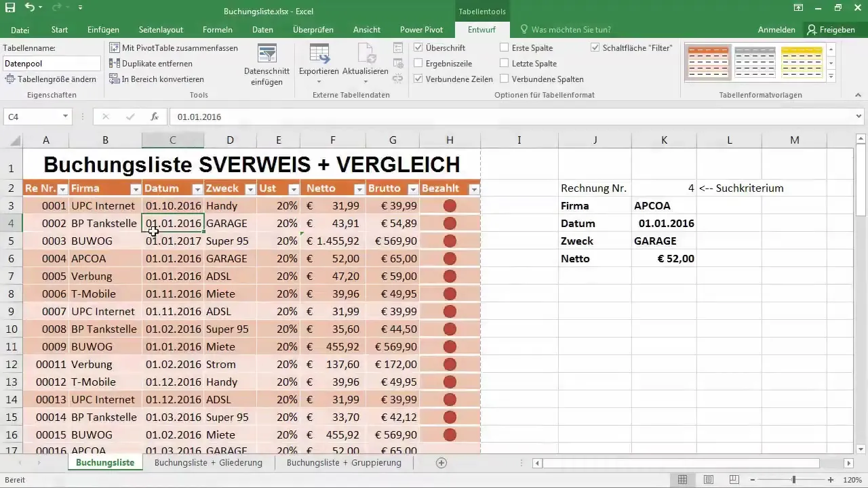Open the Ust column filter dropdown
This screenshot has height=488, width=868.
tap(294, 190)
